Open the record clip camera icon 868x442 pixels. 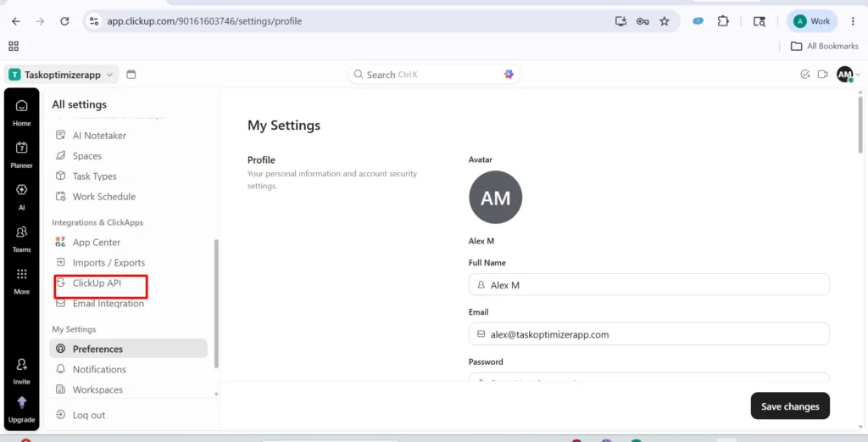click(x=822, y=74)
